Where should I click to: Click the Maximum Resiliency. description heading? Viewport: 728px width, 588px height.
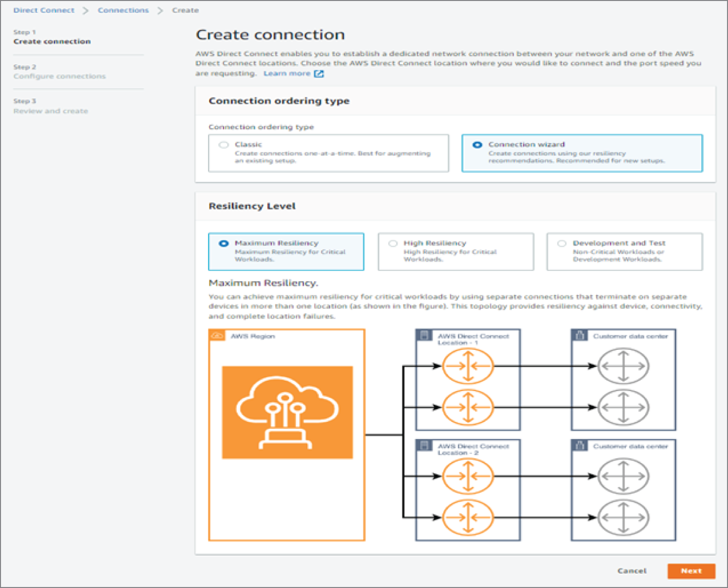point(264,283)
